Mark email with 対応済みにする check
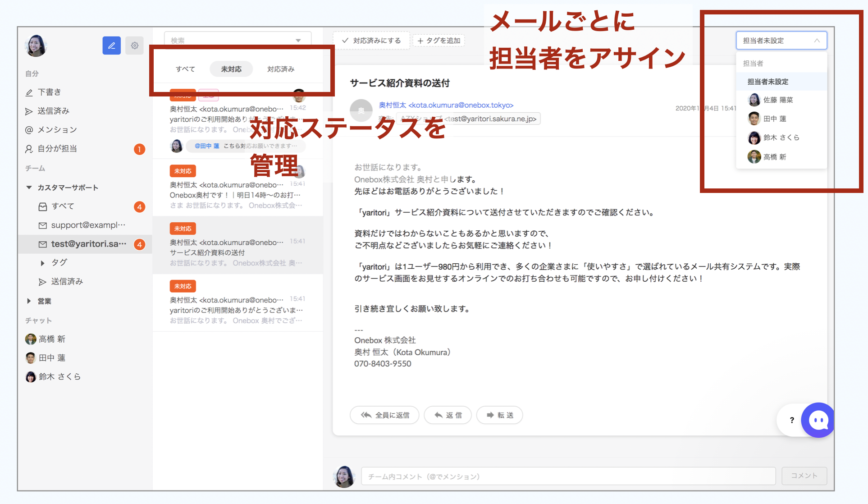Image resolution: width=868 pixels, height=504 pixels. pyautogui.click(x=371, y=41)
